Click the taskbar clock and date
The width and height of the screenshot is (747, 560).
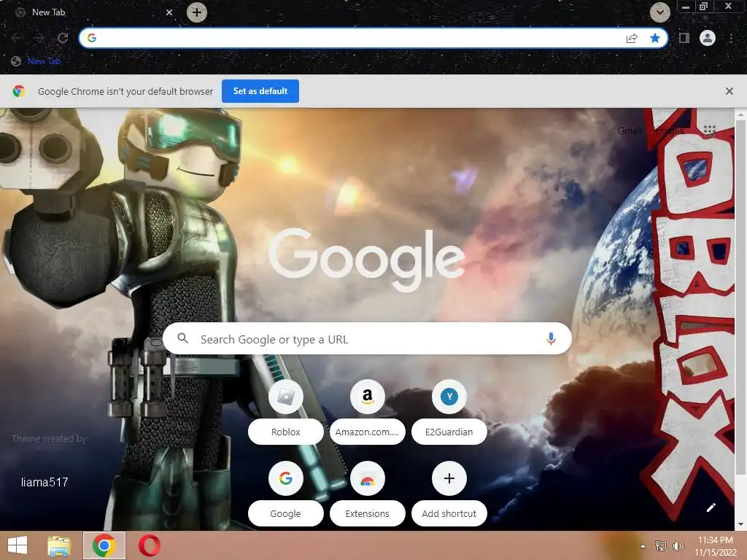(x=715, y=546)
